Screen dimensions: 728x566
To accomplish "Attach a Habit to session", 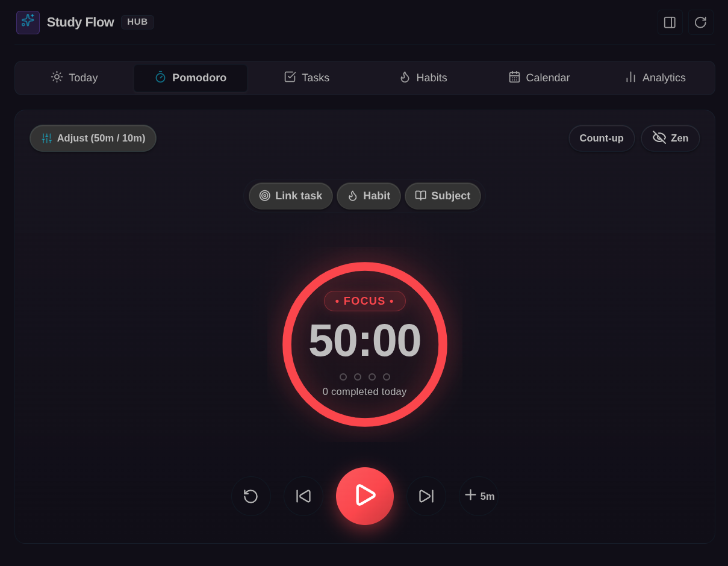I will coord(369,196).
